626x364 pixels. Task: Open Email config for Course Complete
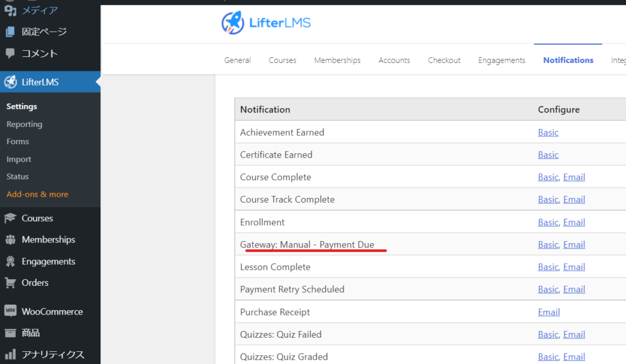tap(574, 177)
